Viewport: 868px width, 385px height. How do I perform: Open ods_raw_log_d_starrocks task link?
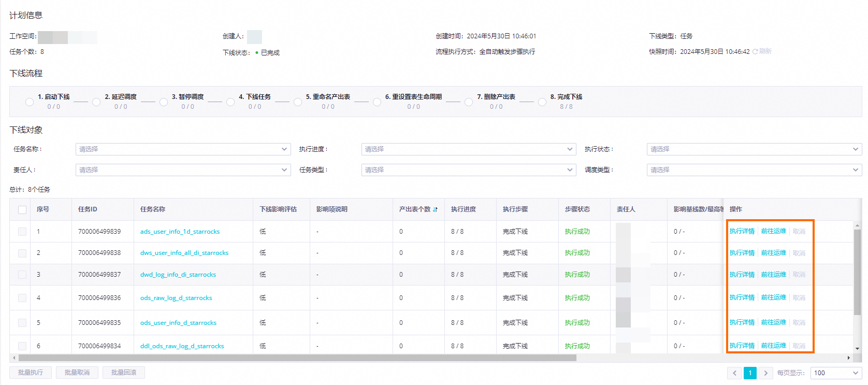[176, 298]
